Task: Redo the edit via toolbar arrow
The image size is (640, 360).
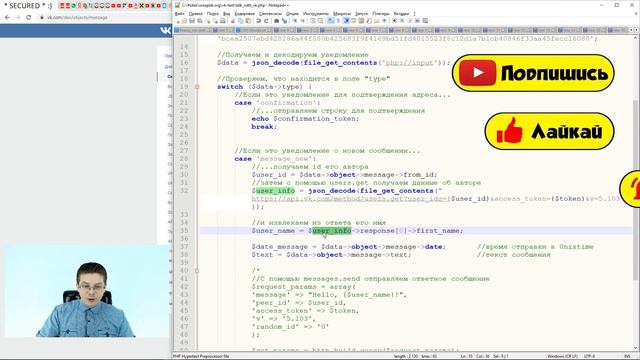Action: pos(266,21)
